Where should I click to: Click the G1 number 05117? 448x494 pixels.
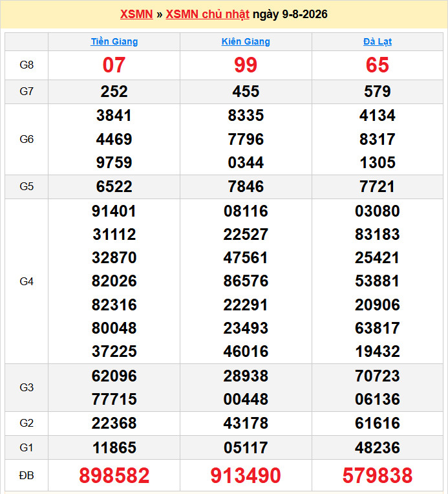click(246, 447)
